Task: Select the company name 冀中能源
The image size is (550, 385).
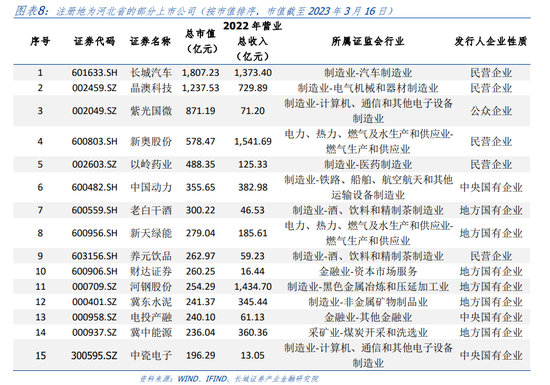Action: [x=151, y=332]
